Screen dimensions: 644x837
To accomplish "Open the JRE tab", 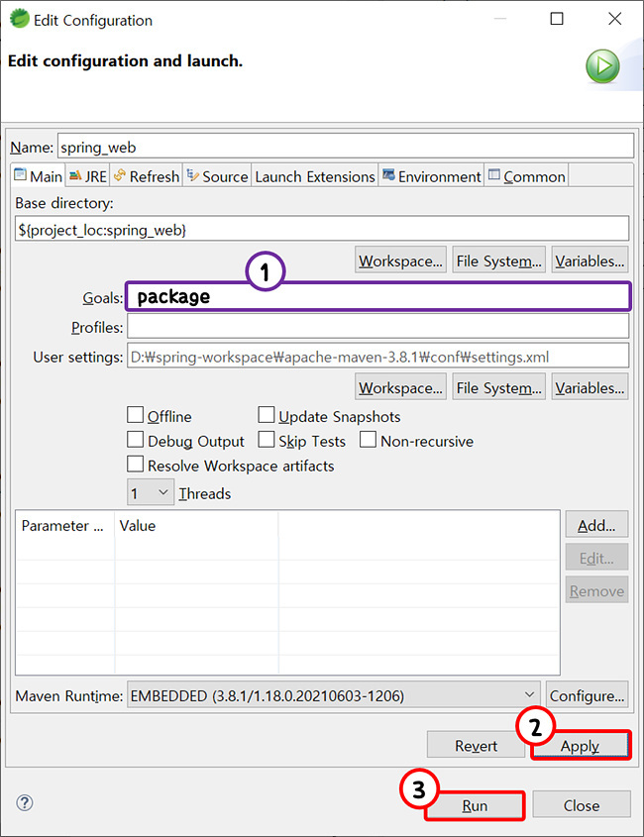I will [x=87, y=176].
